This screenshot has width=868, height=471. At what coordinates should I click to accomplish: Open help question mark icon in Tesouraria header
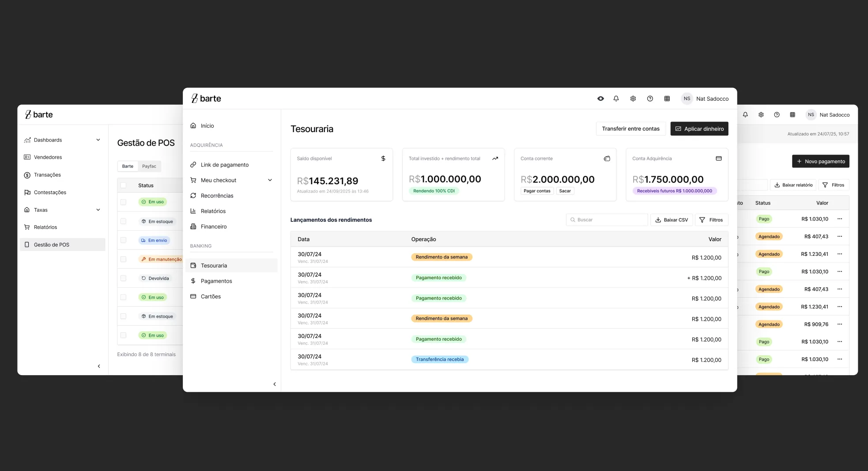[650, 99]
